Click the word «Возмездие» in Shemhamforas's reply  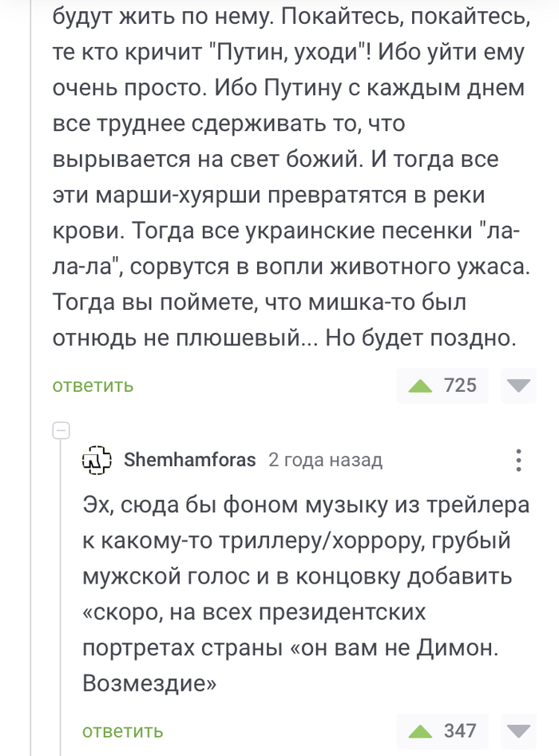149,683
